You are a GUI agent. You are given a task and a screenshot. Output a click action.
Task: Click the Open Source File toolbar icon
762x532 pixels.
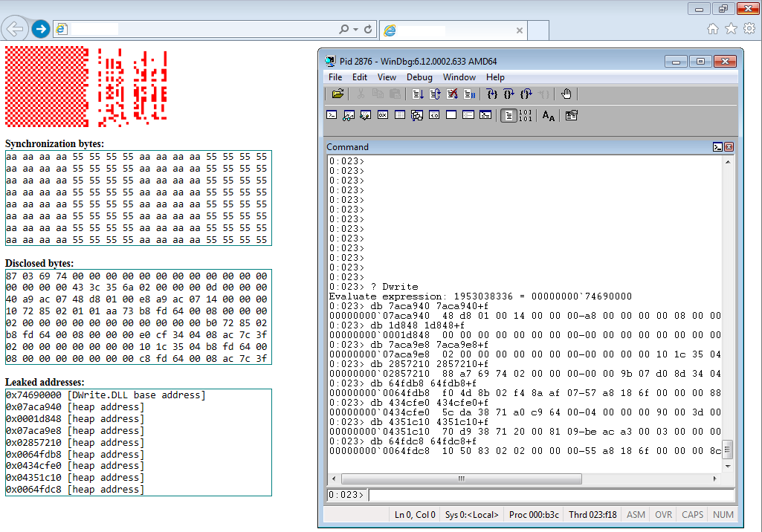click(338, 94)
